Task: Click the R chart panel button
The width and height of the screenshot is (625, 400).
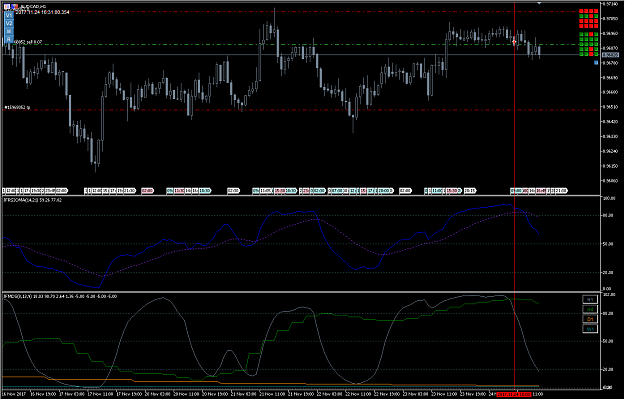Action: pyautogui.click(x=9, y=39)
